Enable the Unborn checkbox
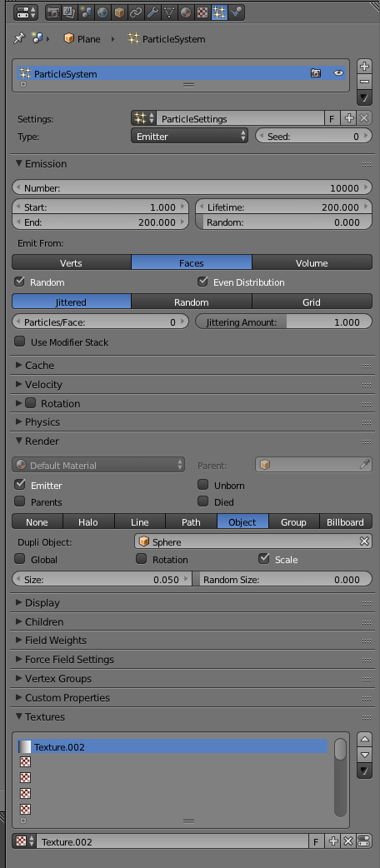The width and height of the screenshot is (380, 868). click(x=203, y=485)
